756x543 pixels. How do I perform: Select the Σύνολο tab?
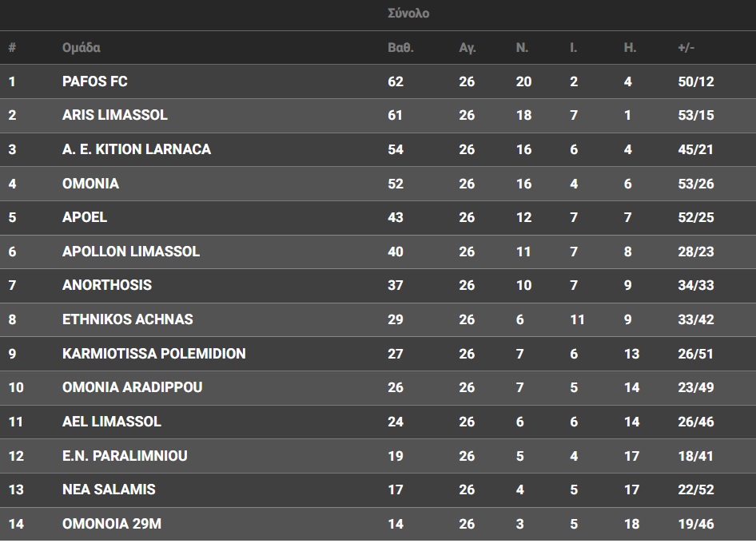(408, 14)
